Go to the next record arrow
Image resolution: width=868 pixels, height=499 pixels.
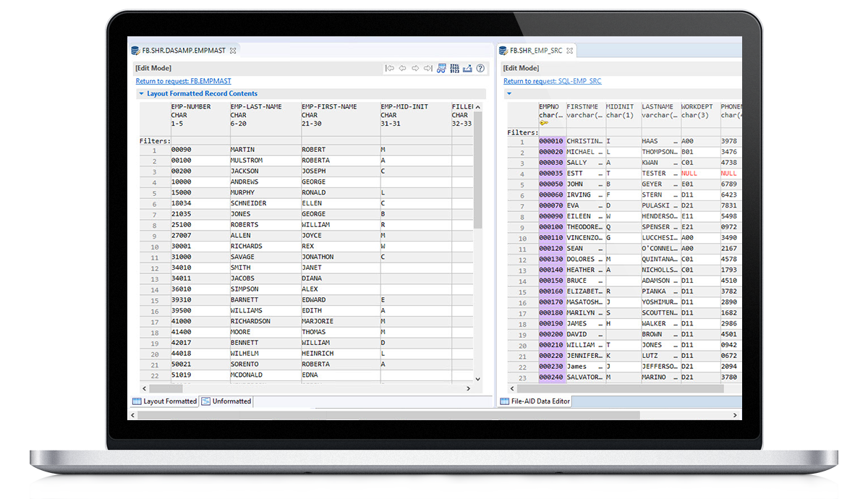[x=416, y=68]
